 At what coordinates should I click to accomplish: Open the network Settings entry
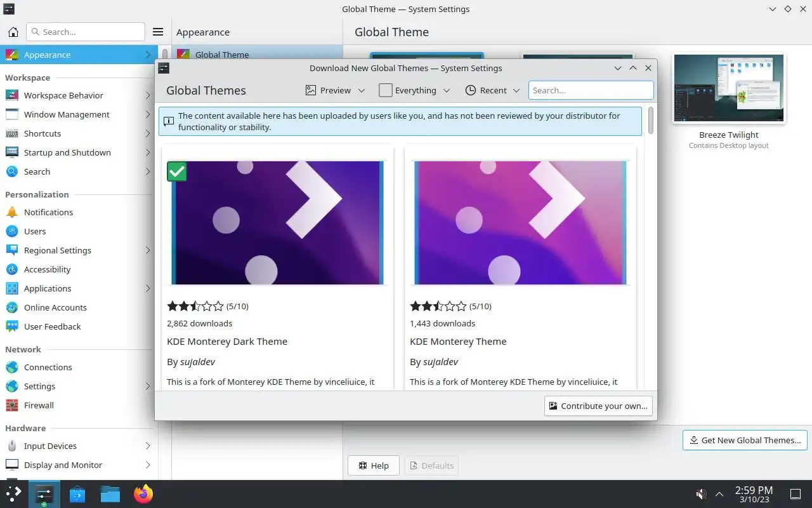pos(77,386)
